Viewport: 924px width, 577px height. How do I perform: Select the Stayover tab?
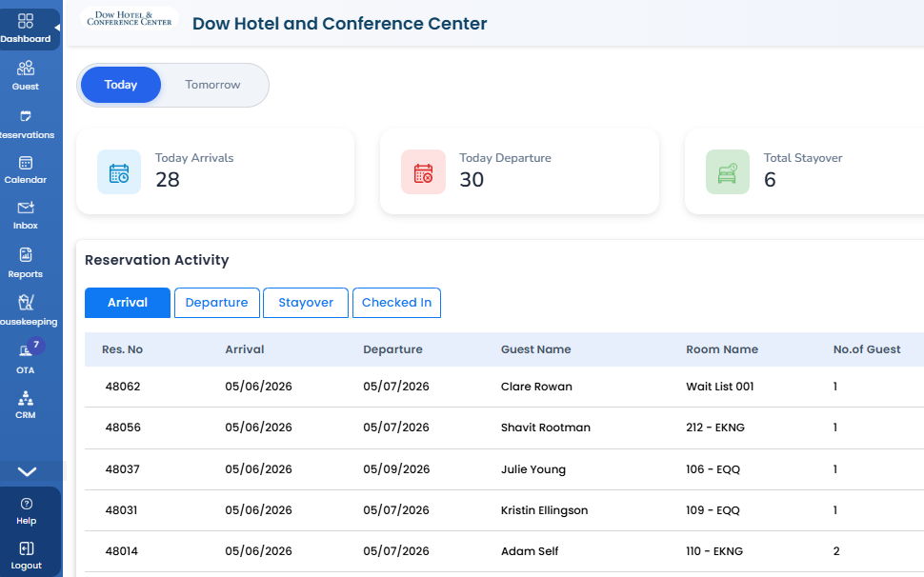(306, 303)
